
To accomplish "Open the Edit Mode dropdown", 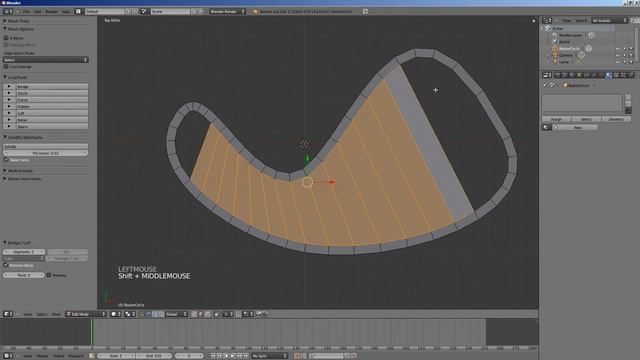I will pyautogui.click(x=86, y=314).
